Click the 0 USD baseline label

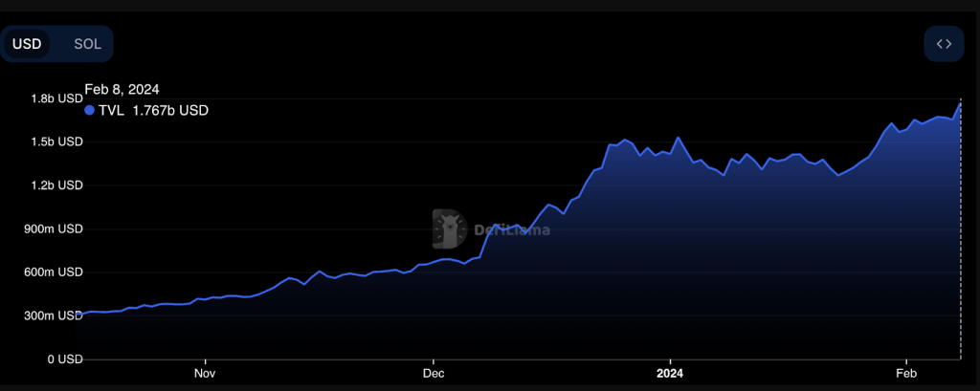tap(63, 358)
